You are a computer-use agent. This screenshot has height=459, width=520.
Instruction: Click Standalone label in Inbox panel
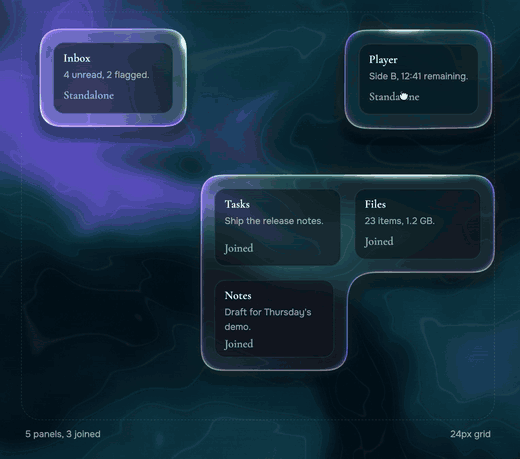point(89,95)
